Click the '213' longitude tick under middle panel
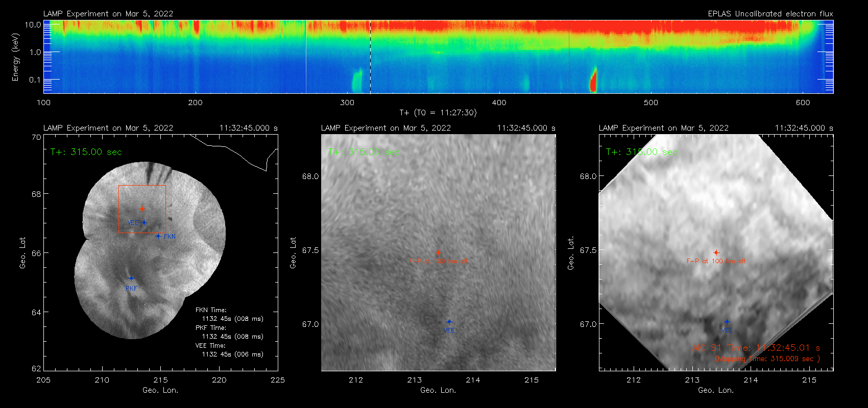The image size is (868, 408). [x=415, y=380]
